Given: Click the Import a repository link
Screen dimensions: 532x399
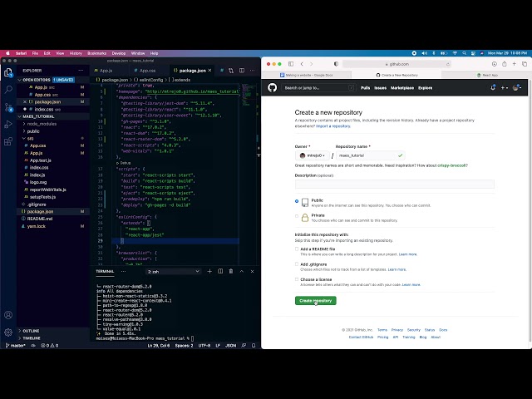Looking at the screenshot, I should coord(333,126).
